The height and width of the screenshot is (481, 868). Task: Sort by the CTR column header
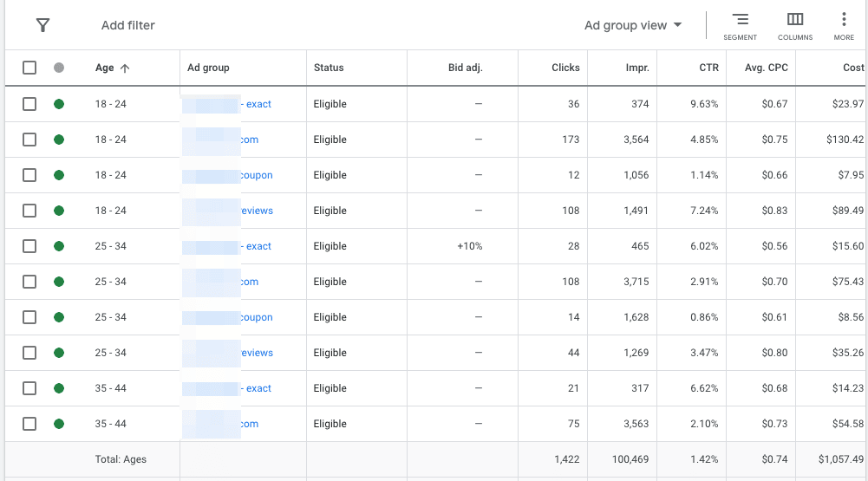coord(708,68)
